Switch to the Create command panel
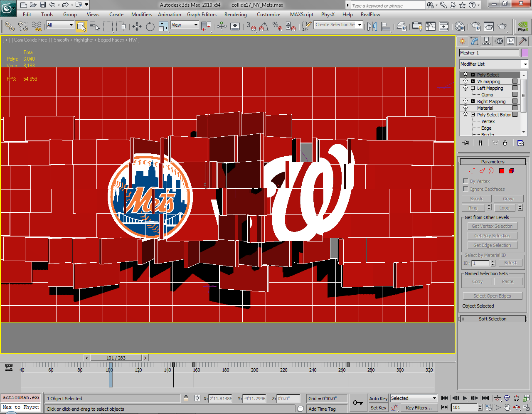This screenshot has width=532, height=414. 462,41
